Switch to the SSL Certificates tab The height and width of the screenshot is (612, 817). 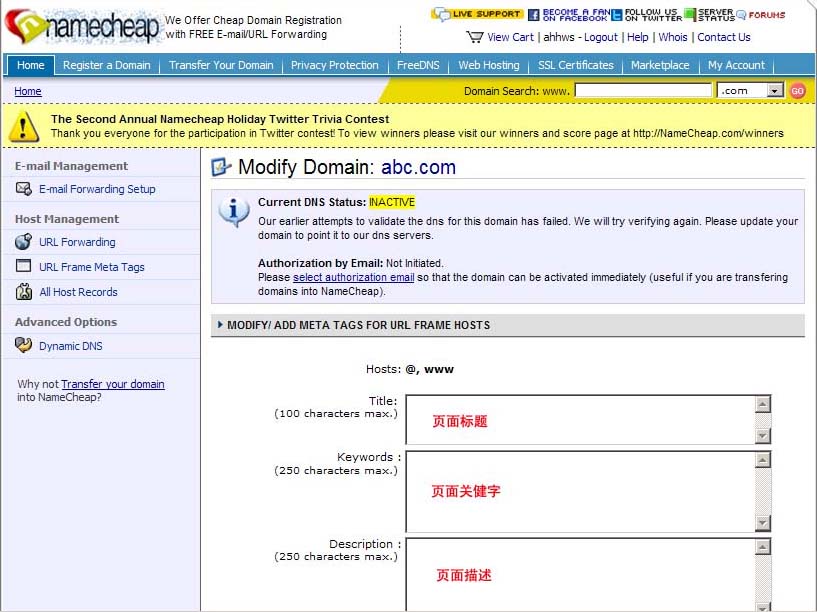tap(575, 65)
